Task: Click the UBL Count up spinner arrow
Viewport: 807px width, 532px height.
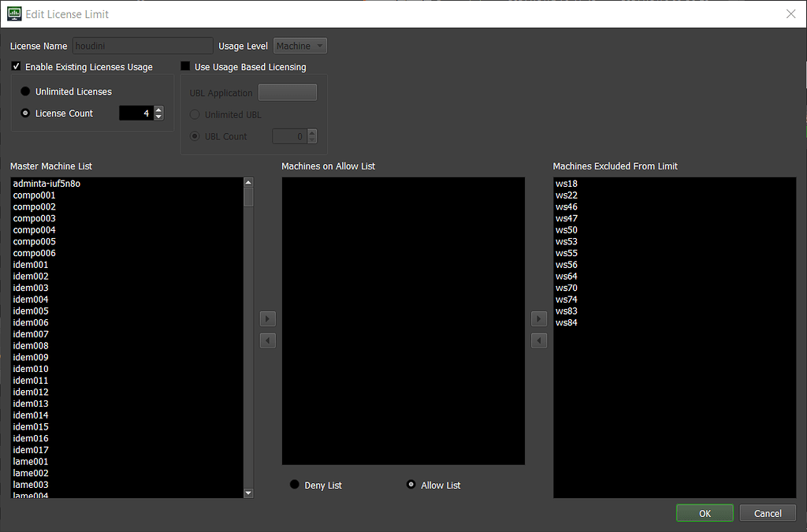Action: click(x=311, y=132)
